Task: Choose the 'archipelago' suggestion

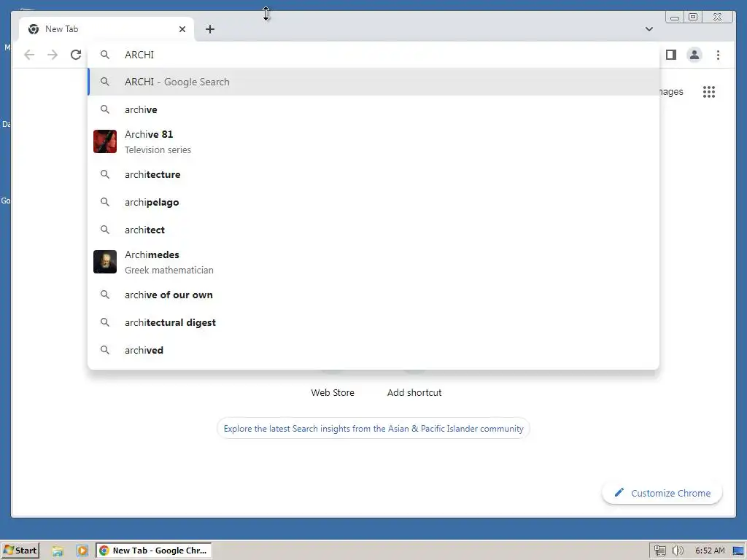Action: [x=373, y=202]
